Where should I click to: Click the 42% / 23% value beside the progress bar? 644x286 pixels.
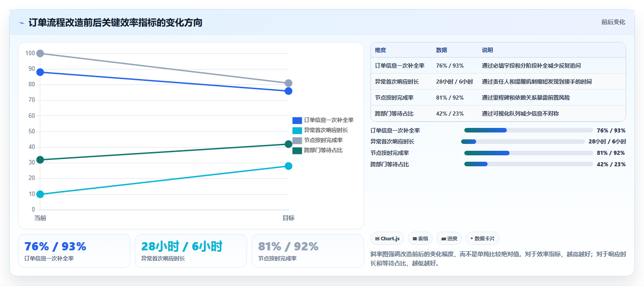click(611, 164)
